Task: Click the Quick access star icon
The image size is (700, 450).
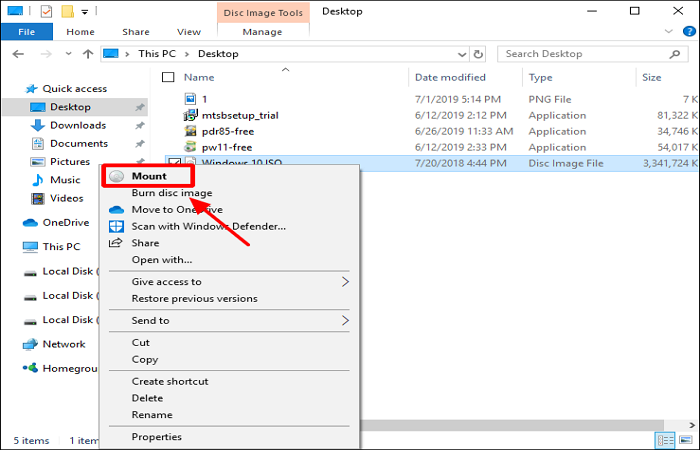Action: point(31,89)
